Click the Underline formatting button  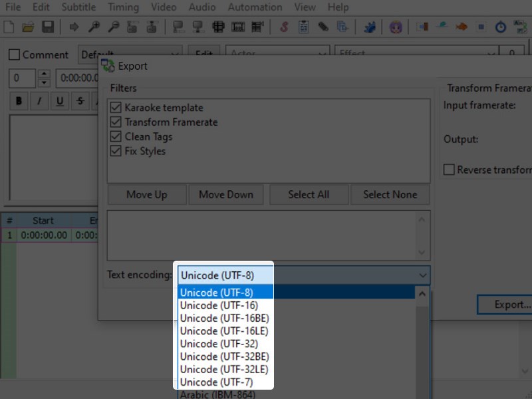click(60, 101)
